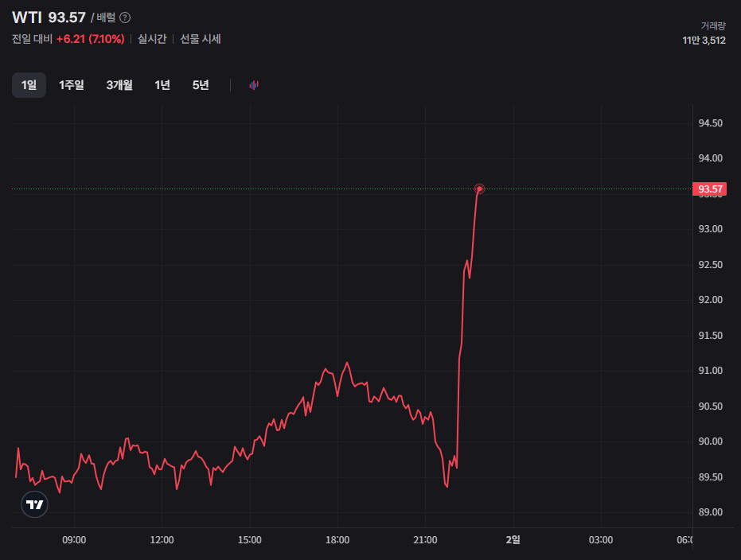Image resolution: width=741 pixels, height=560 pixels.
Task: Select the 5년 time range tab
Action: 201,85
